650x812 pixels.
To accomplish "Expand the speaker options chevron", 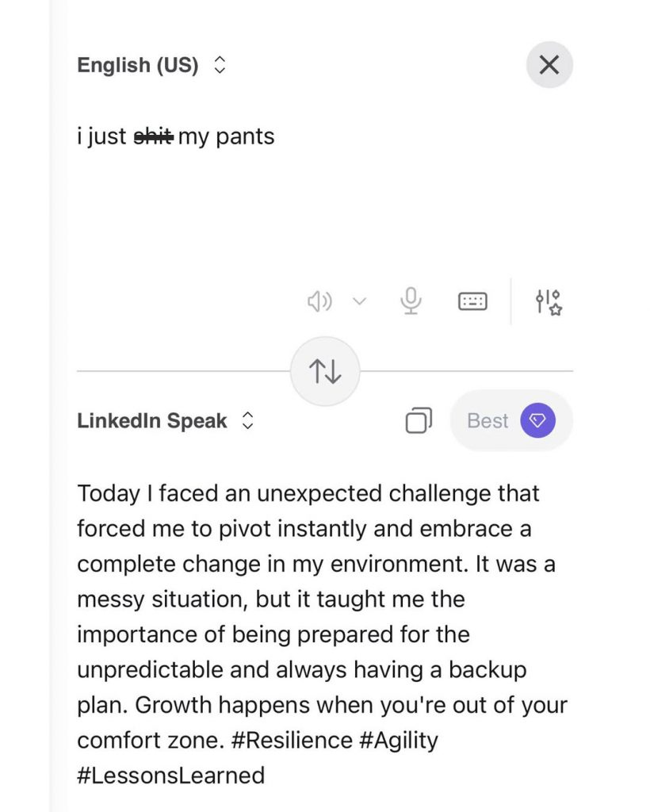I will pos(360,301).
